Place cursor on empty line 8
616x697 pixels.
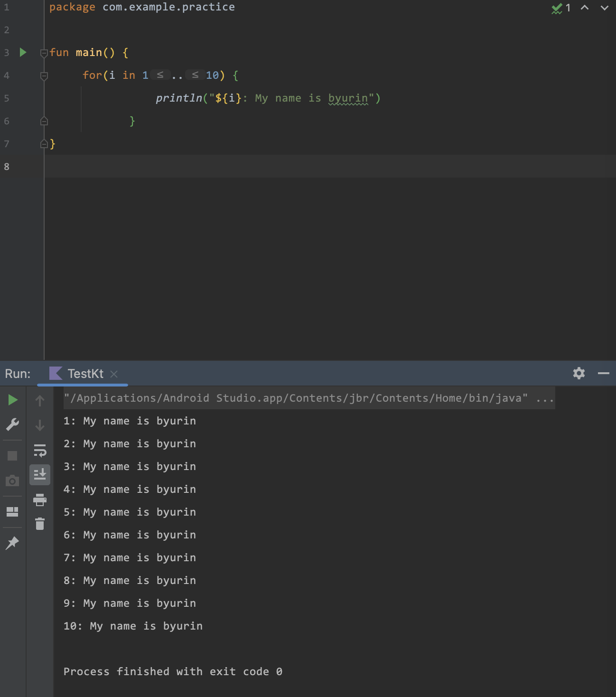pos(330,166)
